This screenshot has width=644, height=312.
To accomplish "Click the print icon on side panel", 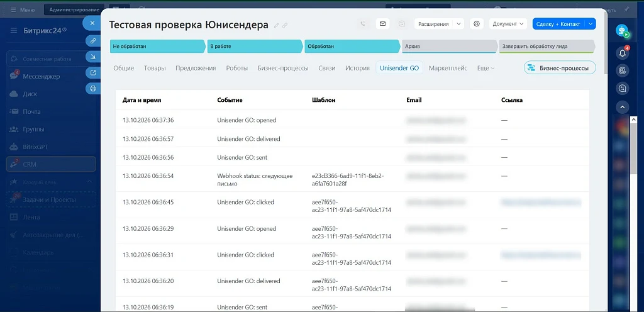I will [x=93, y=88].
